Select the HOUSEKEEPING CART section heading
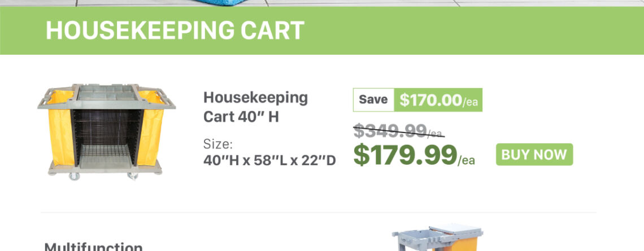 pyautogui.click(x=175, y=30)
